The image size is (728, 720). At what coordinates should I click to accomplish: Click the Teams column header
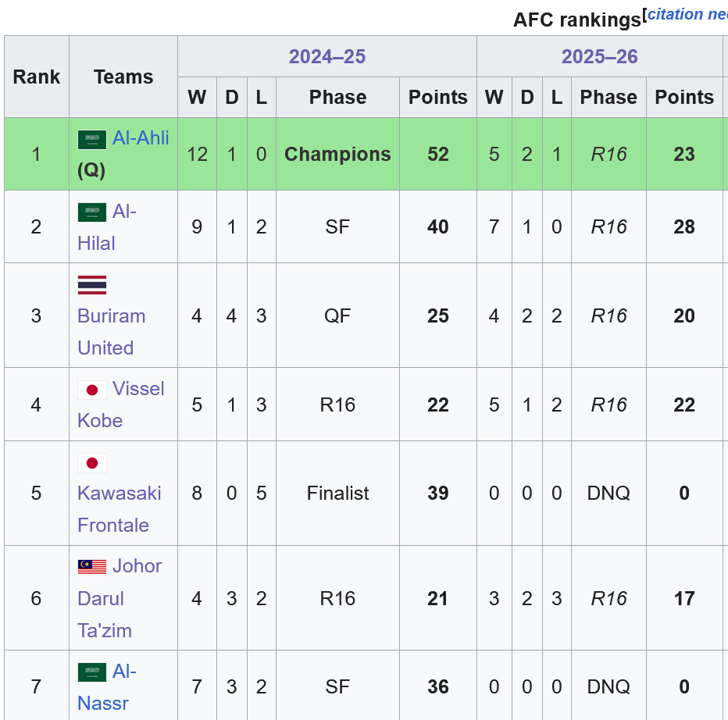(123, 77)
